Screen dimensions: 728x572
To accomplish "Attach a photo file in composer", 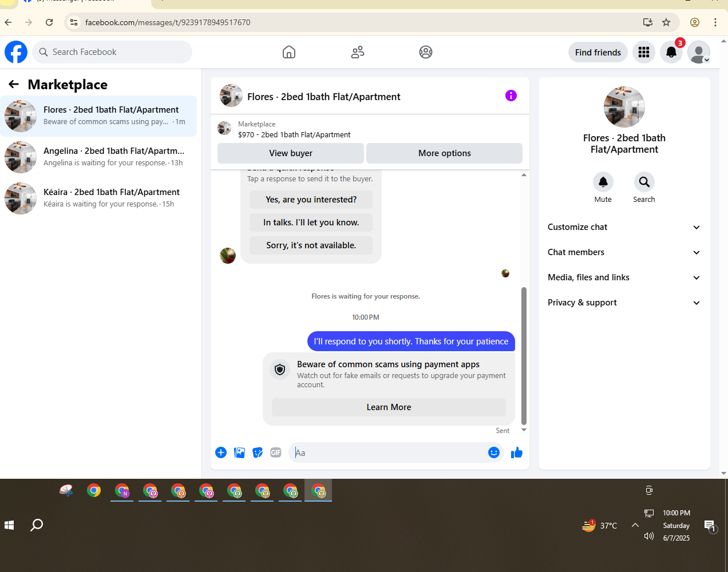I will point(239,452).
